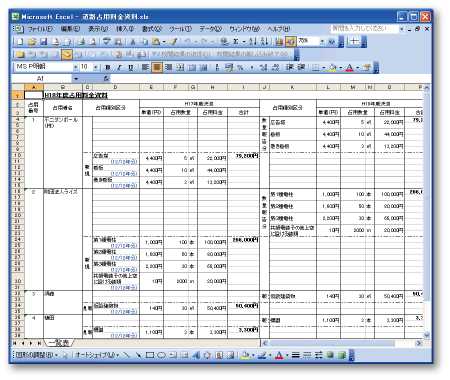Open the font name dropdown

tap(76, 68)
